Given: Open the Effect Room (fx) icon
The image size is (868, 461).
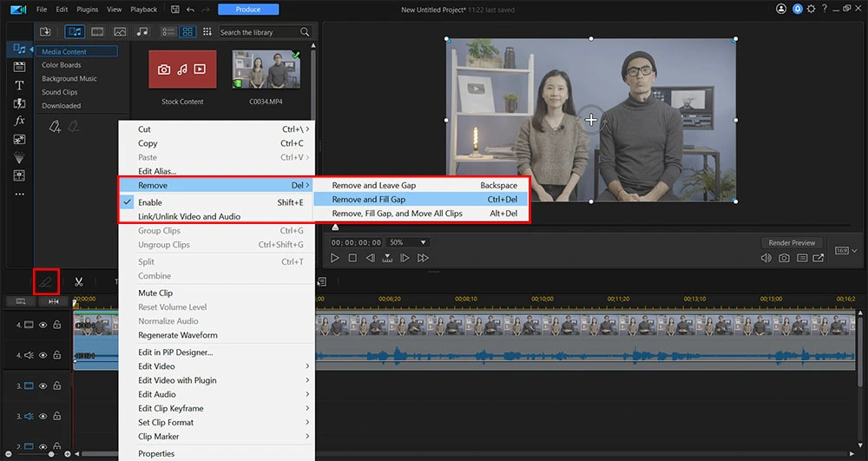Looking at the screenshot, I should tap(19, 121).
